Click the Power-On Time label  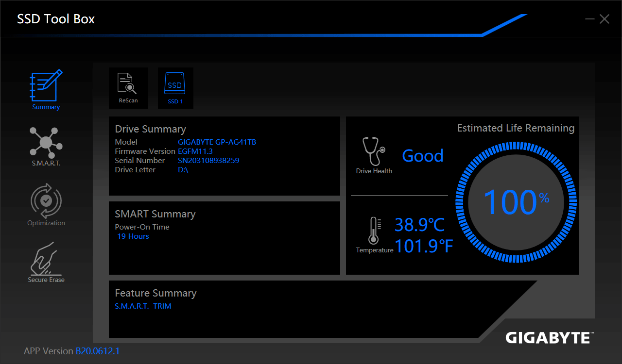pyautogui.click(x=142, y=227)
